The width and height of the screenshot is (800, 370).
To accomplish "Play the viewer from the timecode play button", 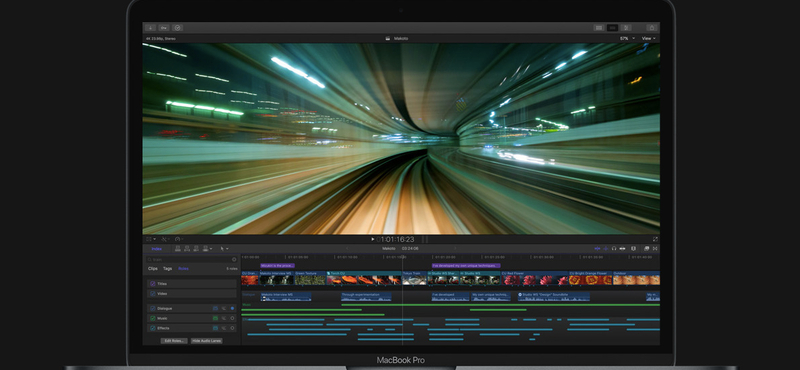I will (372, 239).
